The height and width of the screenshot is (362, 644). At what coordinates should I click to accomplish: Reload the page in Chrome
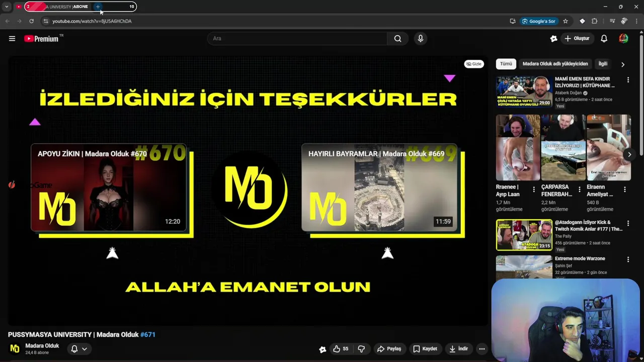pos(31,21)
